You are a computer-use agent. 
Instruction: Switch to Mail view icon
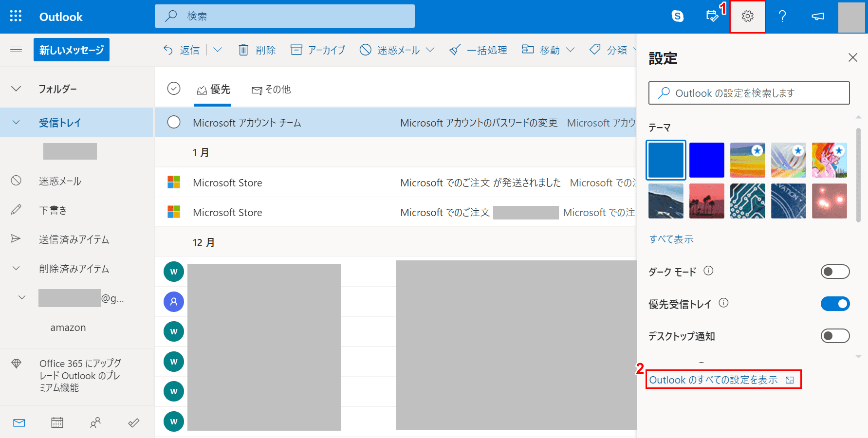[19, 422]
